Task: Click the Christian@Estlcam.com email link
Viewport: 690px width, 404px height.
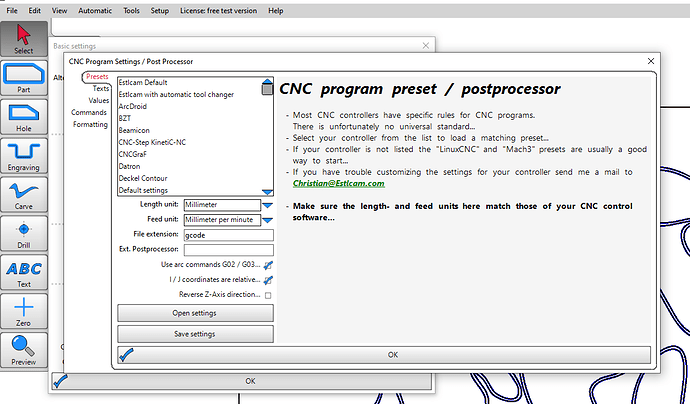Action: 337,184
